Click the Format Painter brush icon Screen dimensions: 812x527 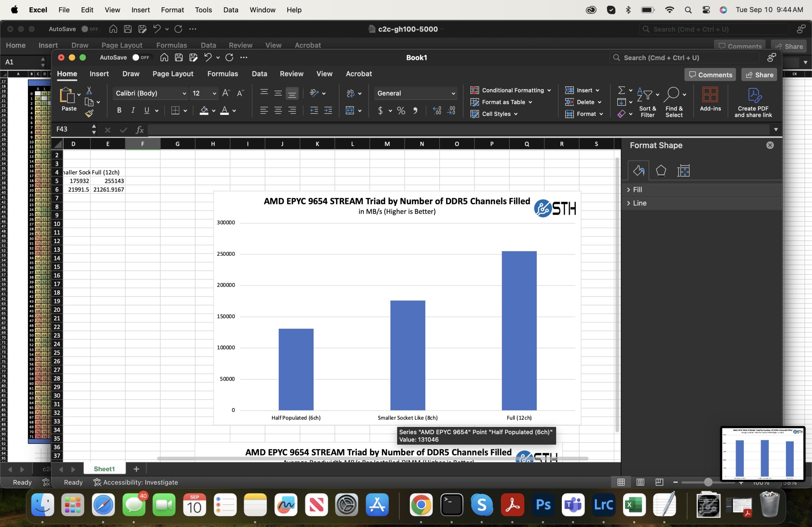89,113
